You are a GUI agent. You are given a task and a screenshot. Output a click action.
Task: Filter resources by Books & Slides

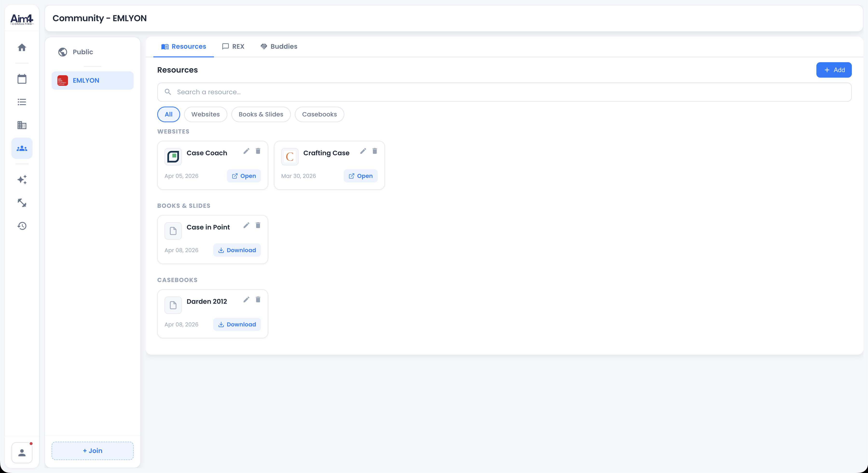tap(261, 115)
